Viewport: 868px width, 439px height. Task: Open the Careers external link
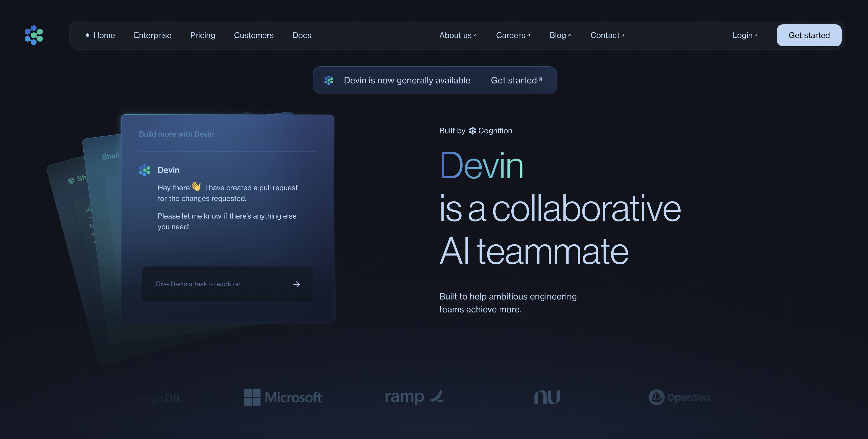point(513,35)
